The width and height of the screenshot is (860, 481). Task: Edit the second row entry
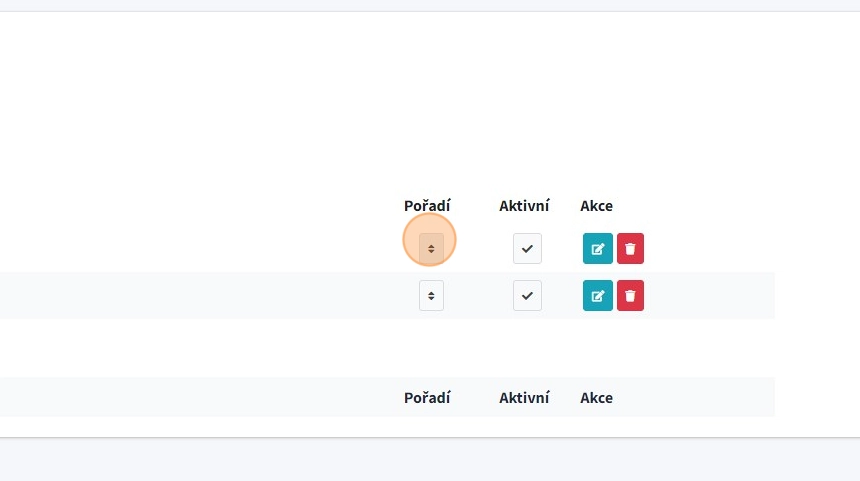[597, 296]
